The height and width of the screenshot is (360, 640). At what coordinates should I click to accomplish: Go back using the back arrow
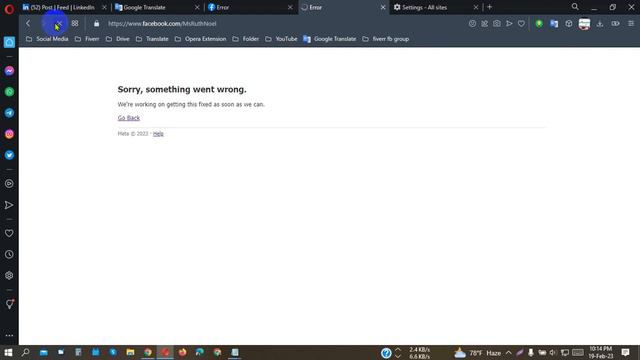[x=28, y=24]
